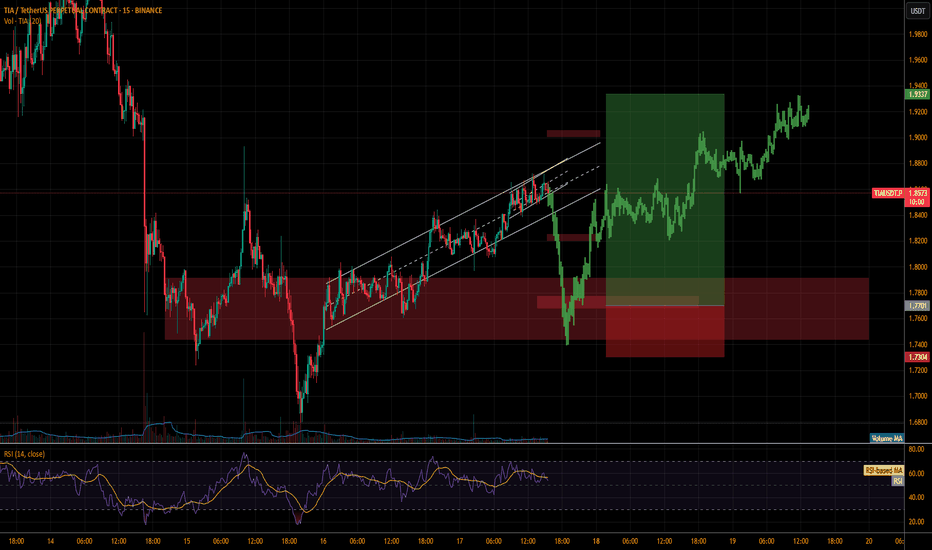Click the green 1.9337 target price label
This screenshot has width=932, height=550.
pyautogui.click(x=917, y=95)
